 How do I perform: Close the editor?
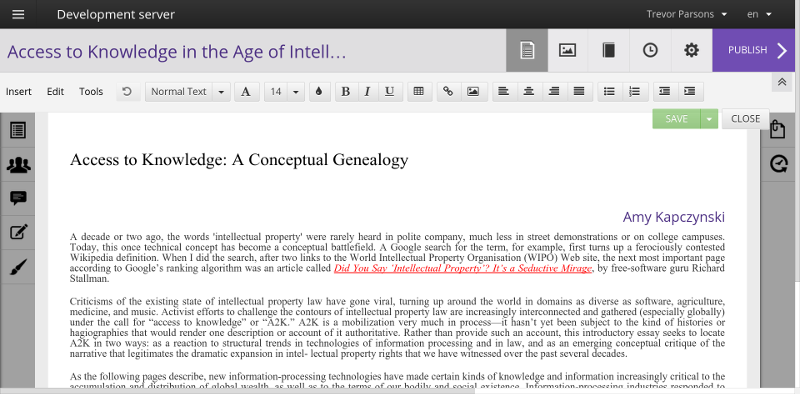click(745, 119)
